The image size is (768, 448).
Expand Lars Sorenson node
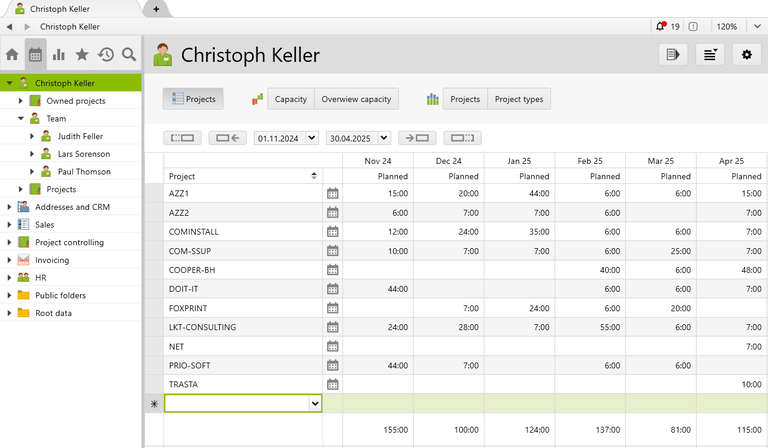point(32,154)
